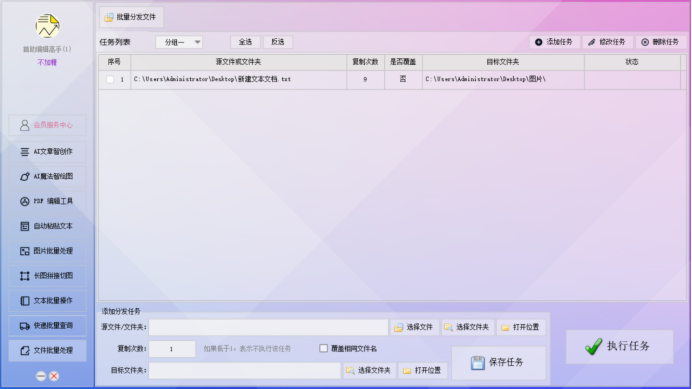Viewport: 692px width, 389px height.
Task: Open the 分组一 group dropdown
Action: (179, 42)
